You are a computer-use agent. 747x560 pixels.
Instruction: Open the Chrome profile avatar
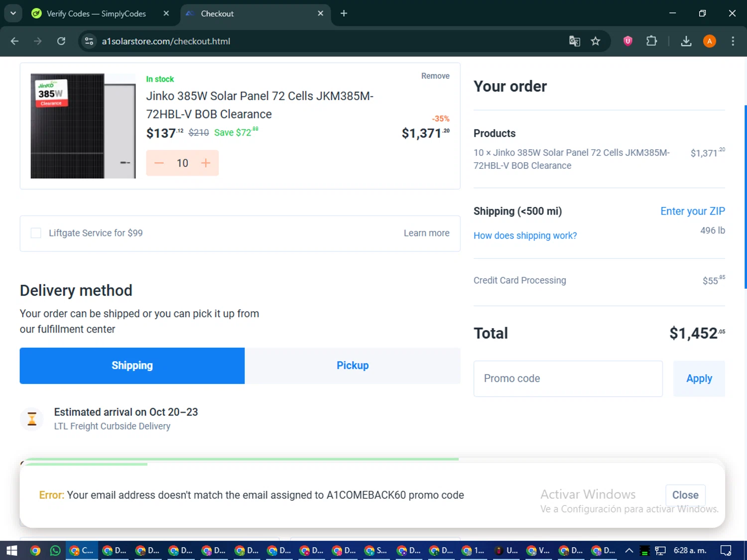pyautogui.click(x=710, y=41)
